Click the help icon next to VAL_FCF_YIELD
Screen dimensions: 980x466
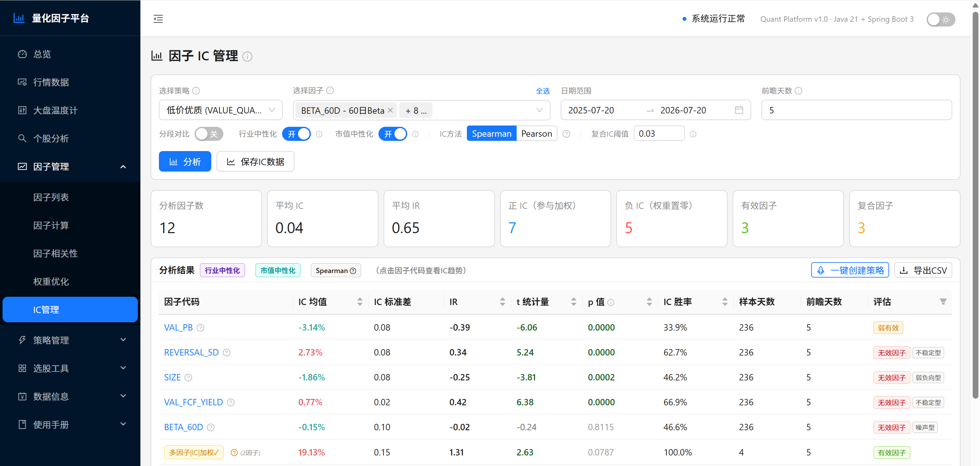pyautogui.click(x=230, y=402)
